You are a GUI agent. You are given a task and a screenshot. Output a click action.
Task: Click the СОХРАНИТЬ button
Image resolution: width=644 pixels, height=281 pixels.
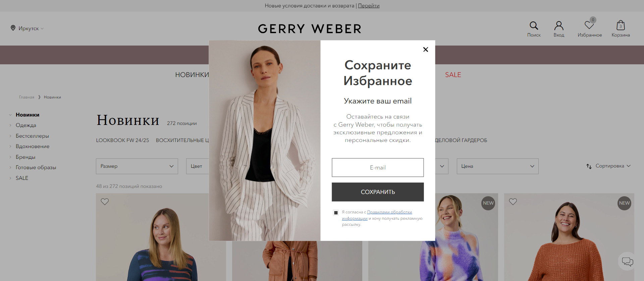click(378, 192)
